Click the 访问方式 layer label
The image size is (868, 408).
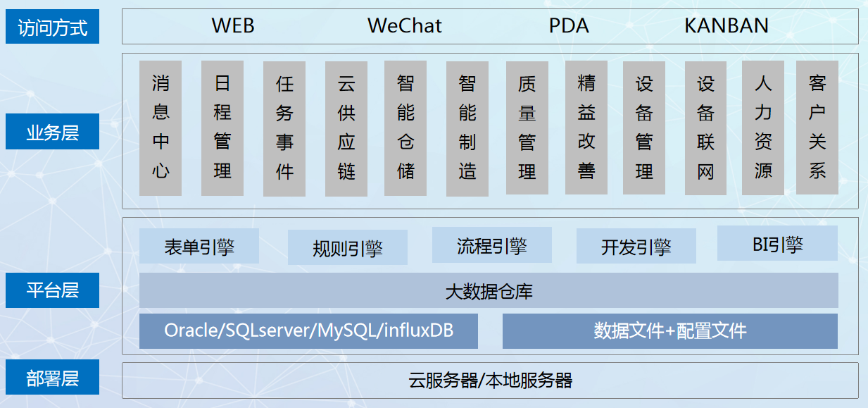pyautogui.click(x=52, y=27)
